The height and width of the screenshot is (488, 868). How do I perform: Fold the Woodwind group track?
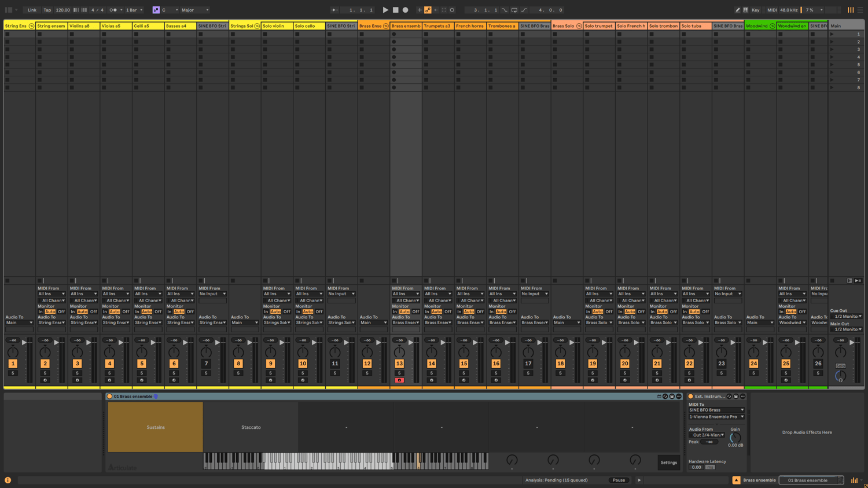[x=772, y=26]
